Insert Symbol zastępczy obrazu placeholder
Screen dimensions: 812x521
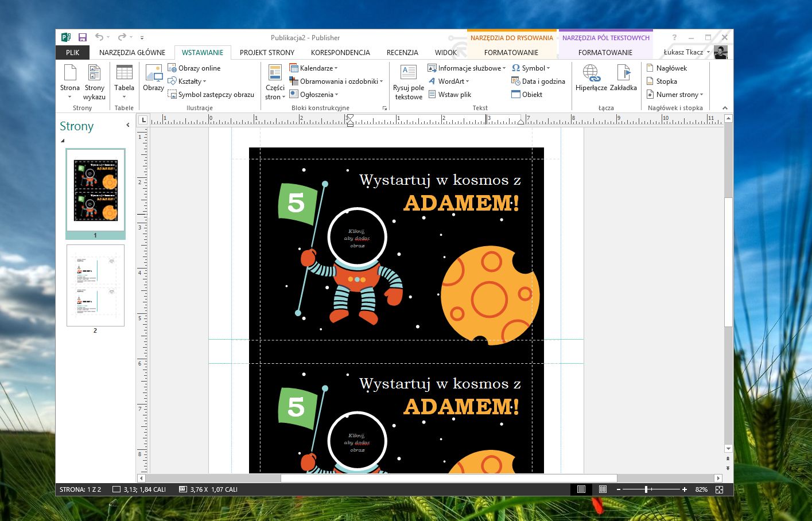[x=211, y=94]
